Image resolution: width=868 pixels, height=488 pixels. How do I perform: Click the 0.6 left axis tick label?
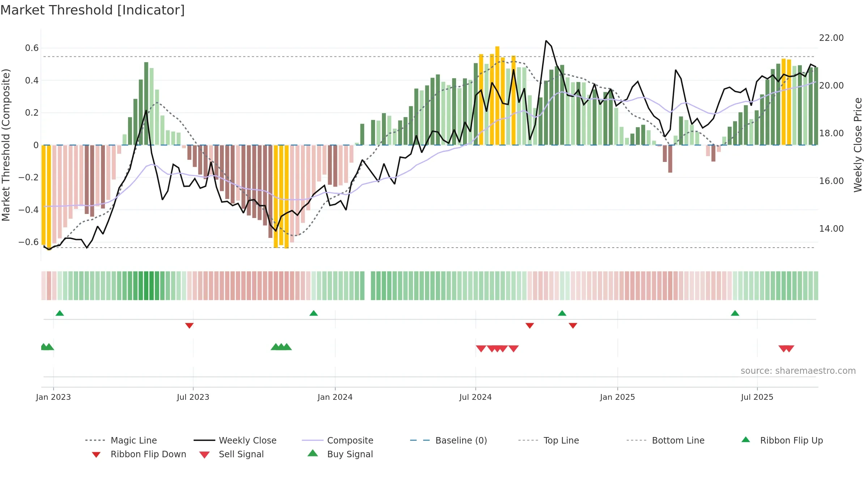[32, 48]
